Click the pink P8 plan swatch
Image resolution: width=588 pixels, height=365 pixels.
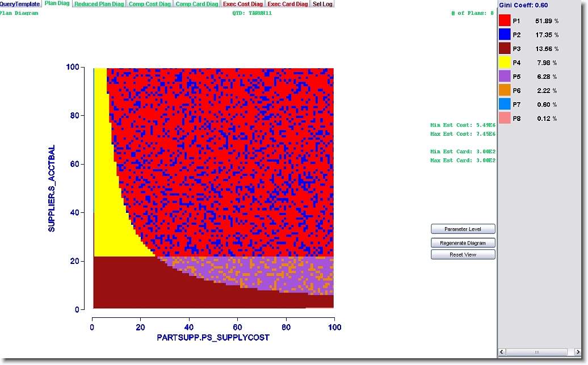tap(505, 118)
